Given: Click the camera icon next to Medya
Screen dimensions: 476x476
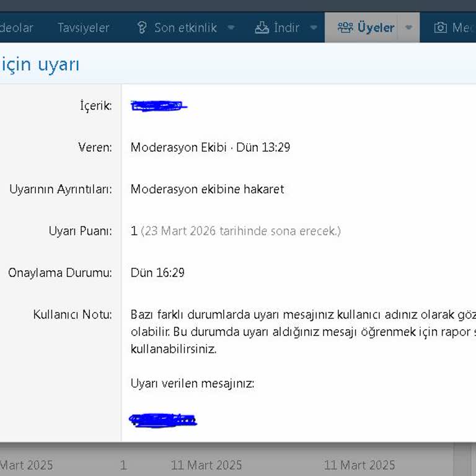Looking at the screenshot, I should click(x=440, y=28).
